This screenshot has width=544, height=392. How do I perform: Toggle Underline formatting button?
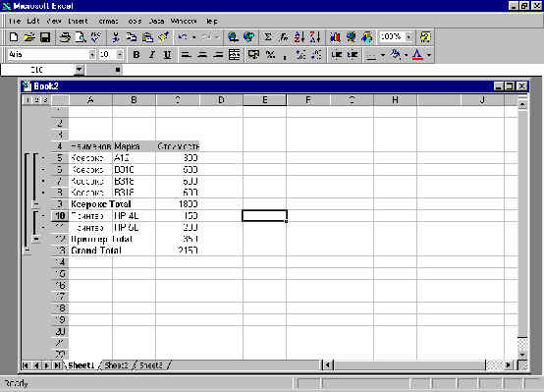(x=168, y=54)
